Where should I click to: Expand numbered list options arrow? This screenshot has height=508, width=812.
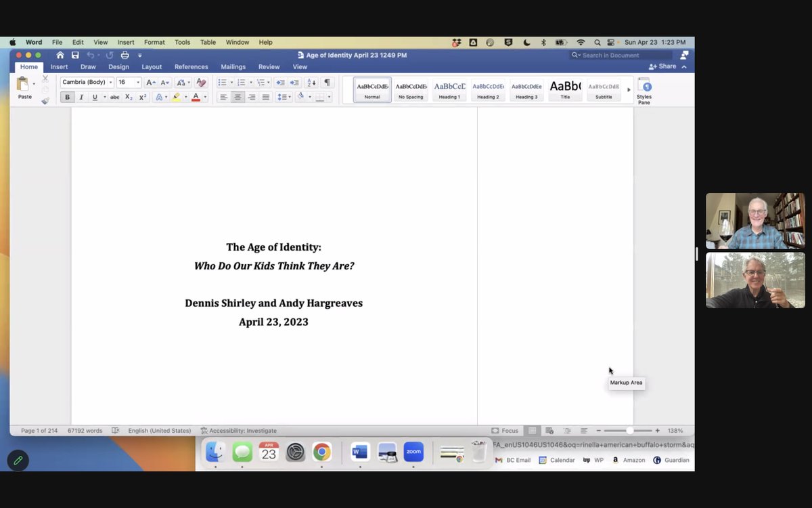[x=250, y=82]
